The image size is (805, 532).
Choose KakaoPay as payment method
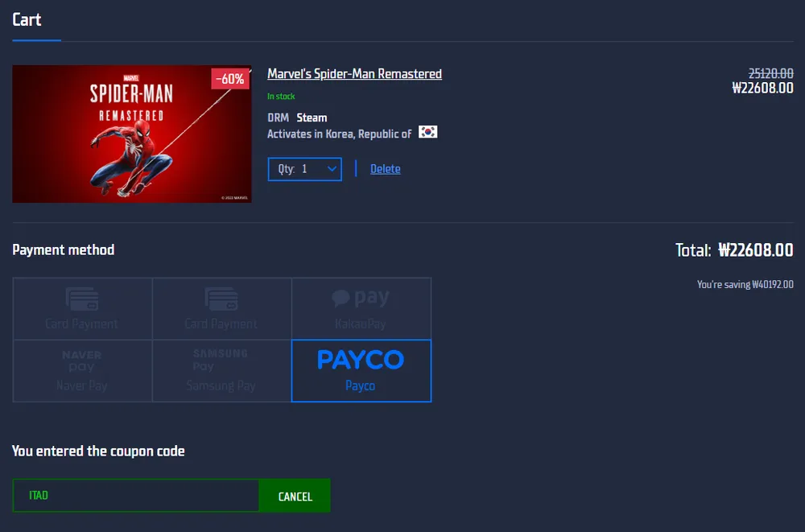click(x=361, y=308)
